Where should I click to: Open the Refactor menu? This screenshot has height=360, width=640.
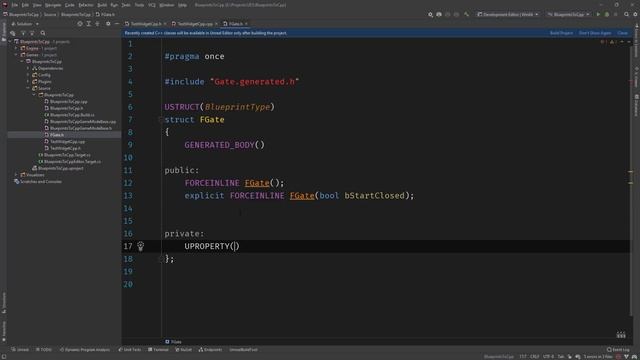pyautogui.click(x=86, y=5)
